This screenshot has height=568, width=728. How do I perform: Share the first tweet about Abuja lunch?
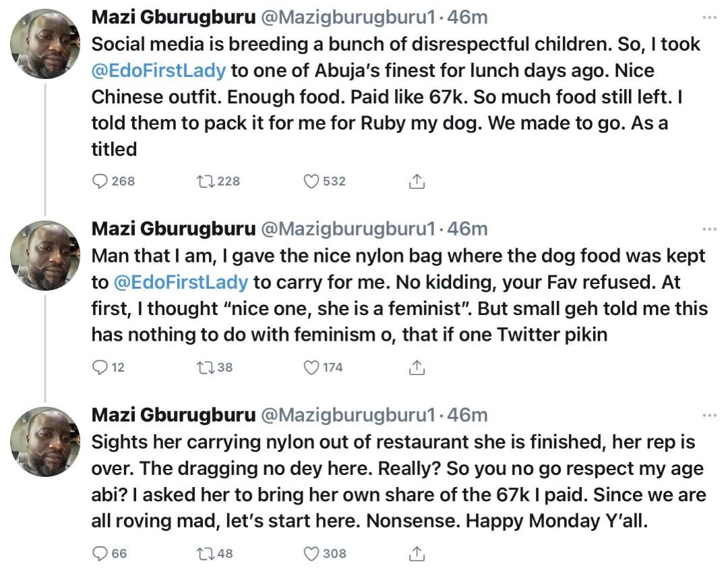tap(417, 181)
